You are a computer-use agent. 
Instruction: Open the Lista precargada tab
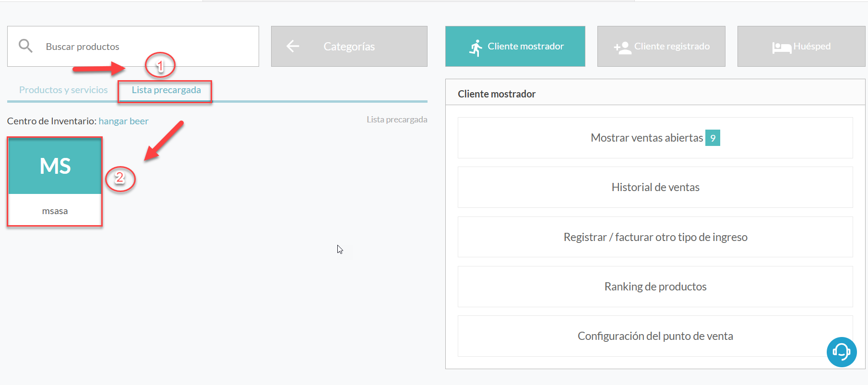[x=166, y=90]
